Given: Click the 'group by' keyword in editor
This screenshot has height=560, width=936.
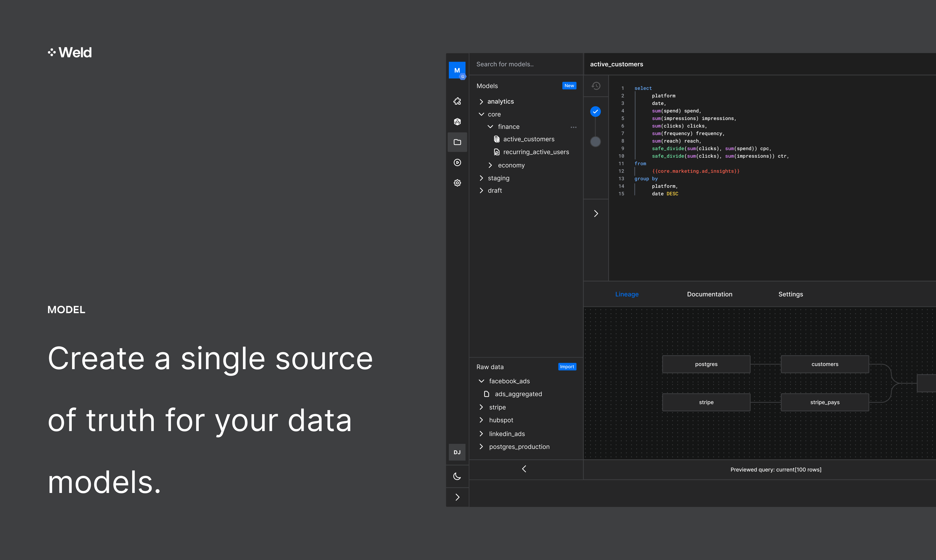Looking at the screenshot, I should tap(646, 179).
